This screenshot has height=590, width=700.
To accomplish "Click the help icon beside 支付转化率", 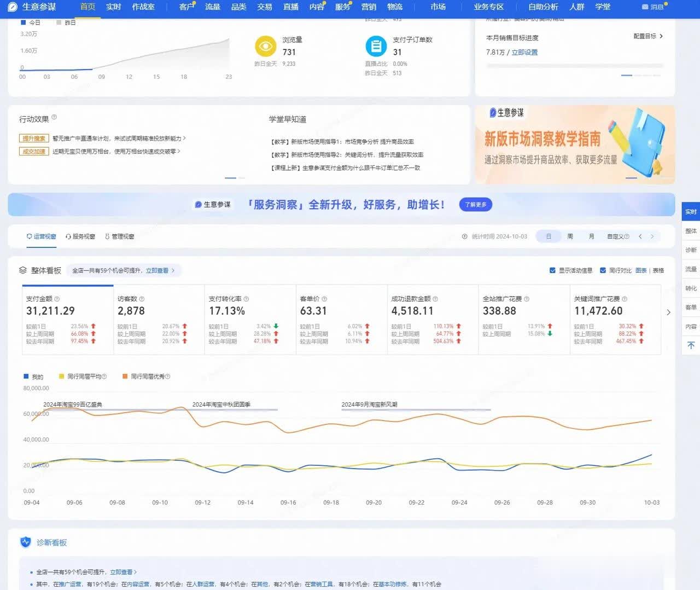I will 246,299.
